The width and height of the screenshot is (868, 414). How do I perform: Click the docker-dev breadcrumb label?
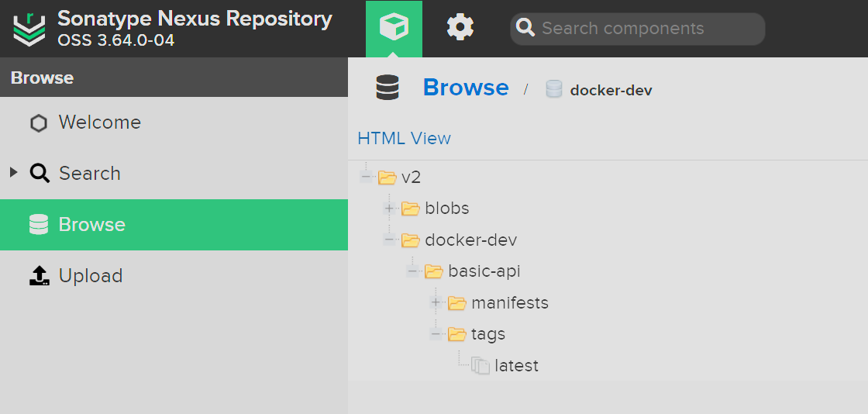coord(611,90)
